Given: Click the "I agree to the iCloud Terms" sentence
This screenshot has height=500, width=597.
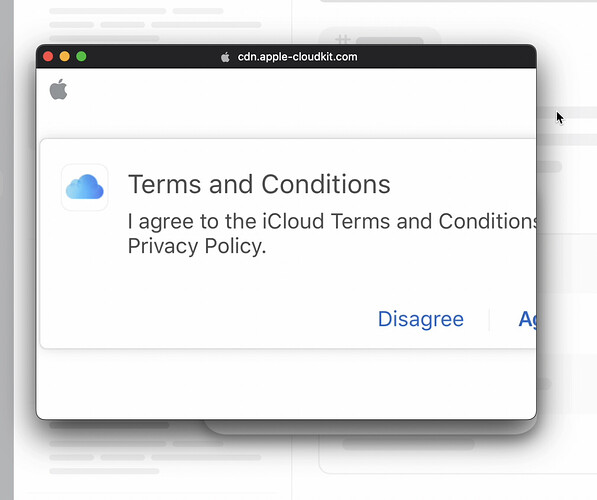Looking at the screenshot, I should pyautogui.click(x=332, y=221).
